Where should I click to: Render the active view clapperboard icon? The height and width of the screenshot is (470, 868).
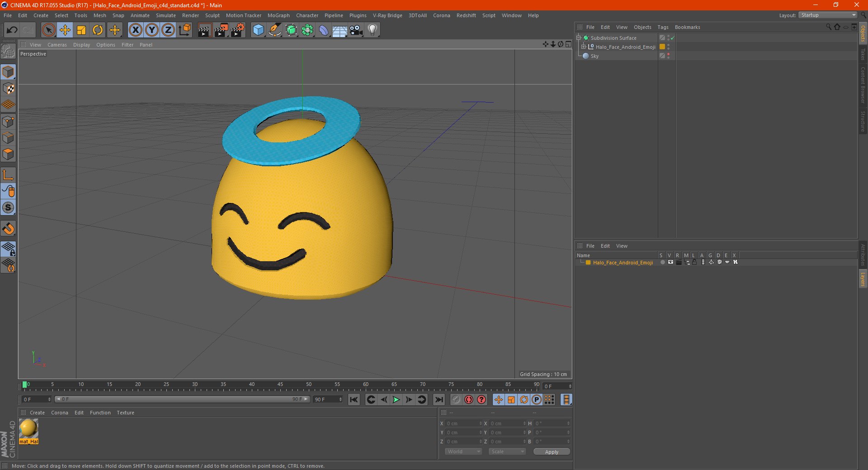pyautogui.click(x=204, y=30)
